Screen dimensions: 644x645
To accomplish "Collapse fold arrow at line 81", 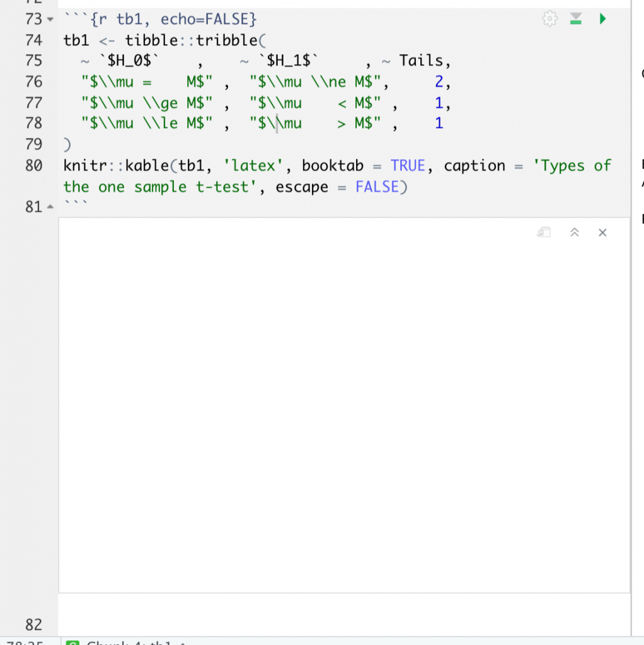I will (x=51, y=207).
